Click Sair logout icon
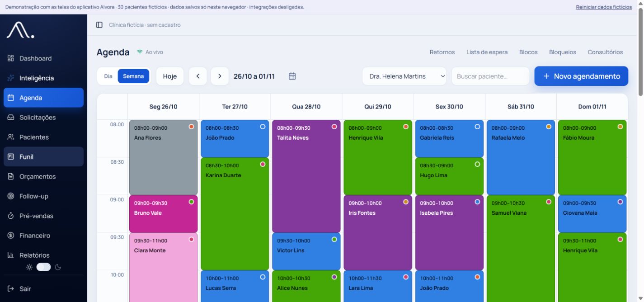The width and height of the screenshot is (644, 302). [x=11, y=288]
